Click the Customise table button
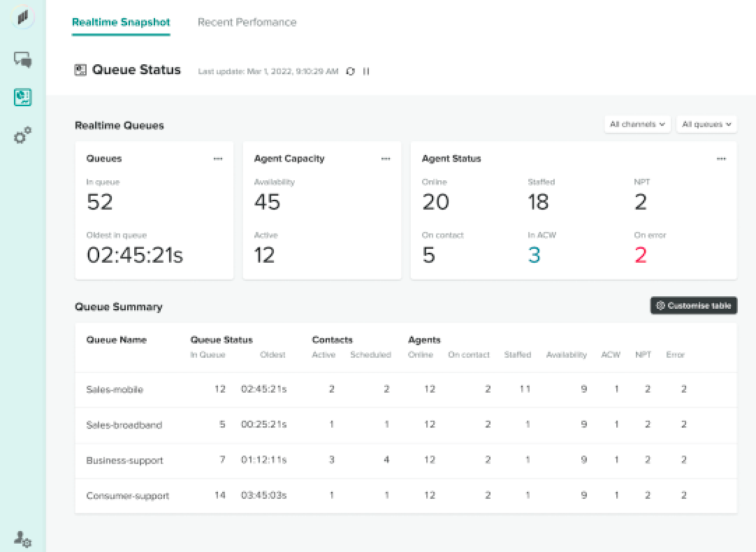 tap(694, 306)
